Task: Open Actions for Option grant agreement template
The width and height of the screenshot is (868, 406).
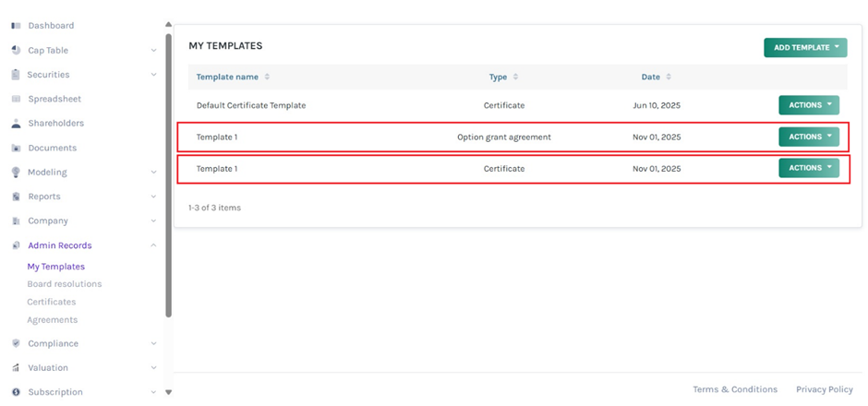Action: point(808,137)
